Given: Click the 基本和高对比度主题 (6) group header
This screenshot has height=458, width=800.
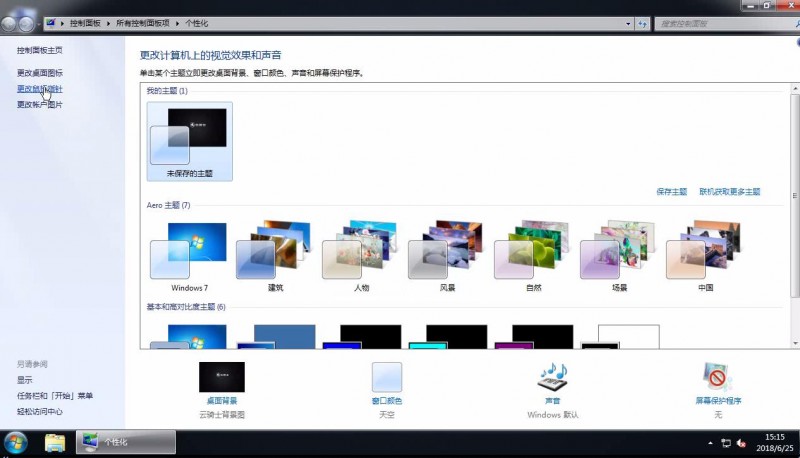Looking at the screenshot, I should [186, 307].
